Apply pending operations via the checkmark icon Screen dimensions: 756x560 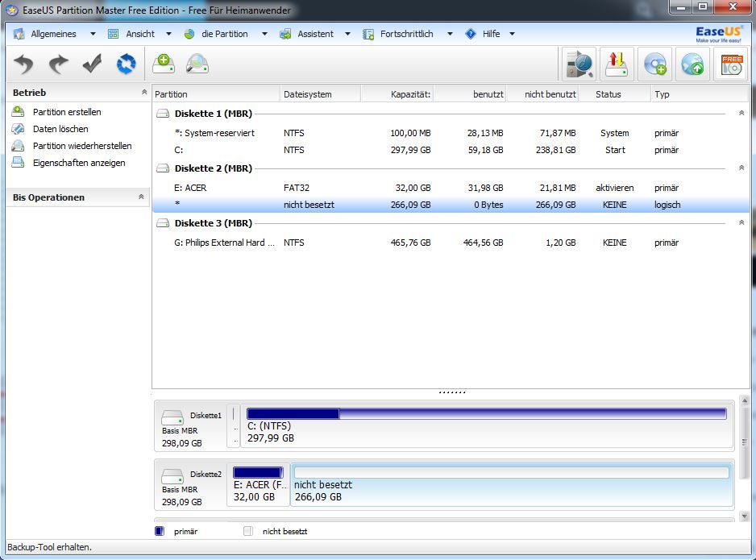90,64
